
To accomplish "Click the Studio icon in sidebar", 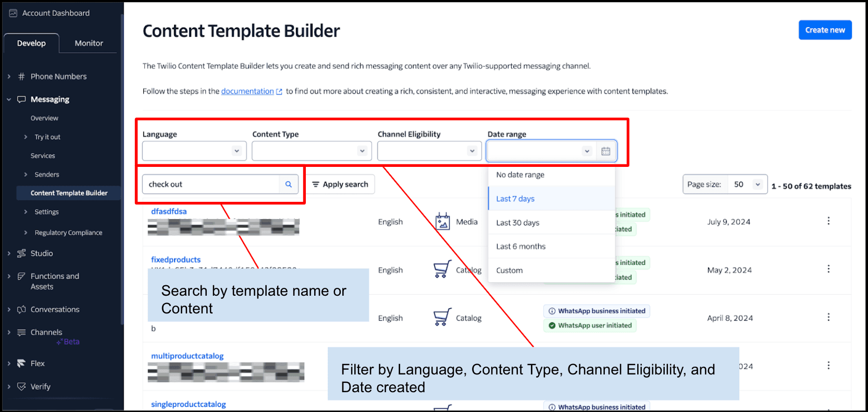I will click(x=21, y=253).
